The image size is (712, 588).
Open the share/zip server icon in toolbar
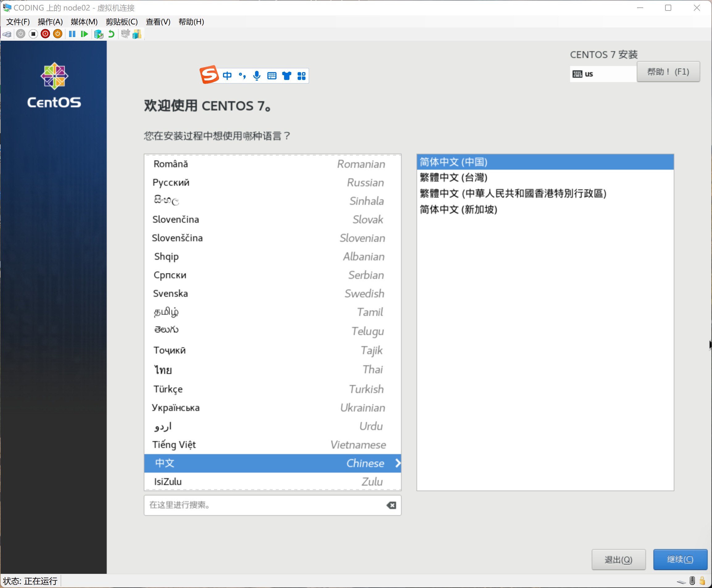tap(137, 34)
